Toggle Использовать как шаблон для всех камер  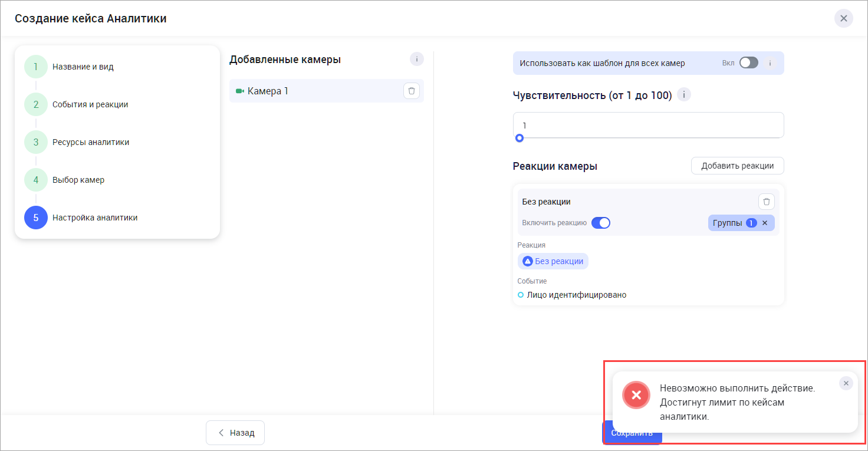tap(748, 62)
